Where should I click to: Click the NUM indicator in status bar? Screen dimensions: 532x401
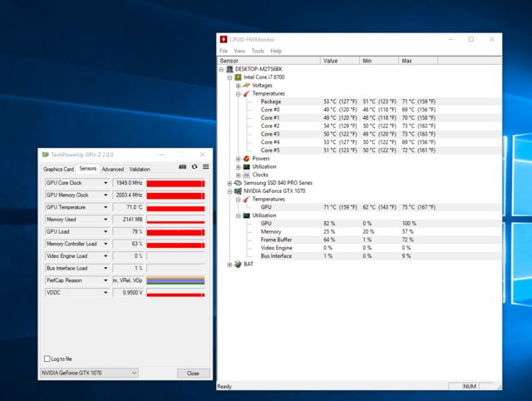(x=470, y=386)
